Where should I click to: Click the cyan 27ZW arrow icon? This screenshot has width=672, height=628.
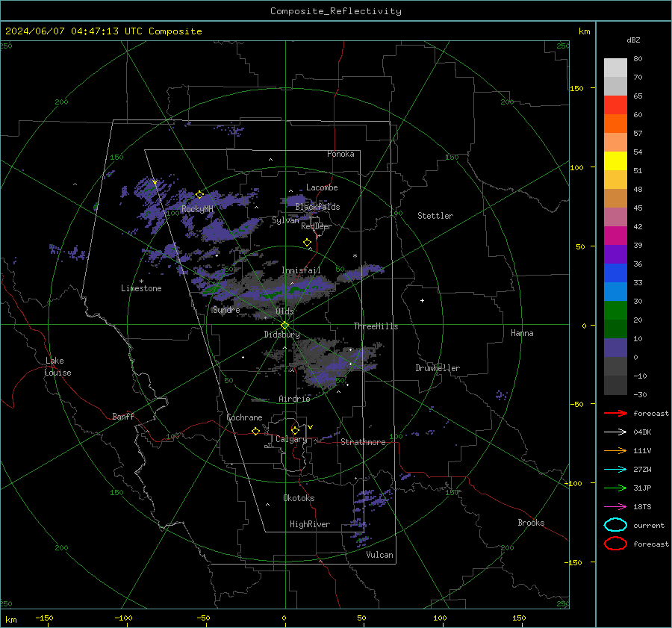[615, 470]
